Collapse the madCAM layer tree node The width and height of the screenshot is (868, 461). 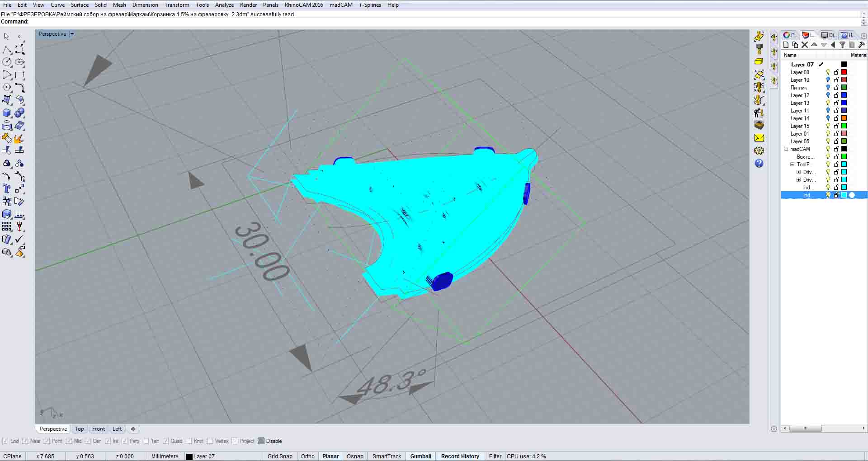(786, 149)
